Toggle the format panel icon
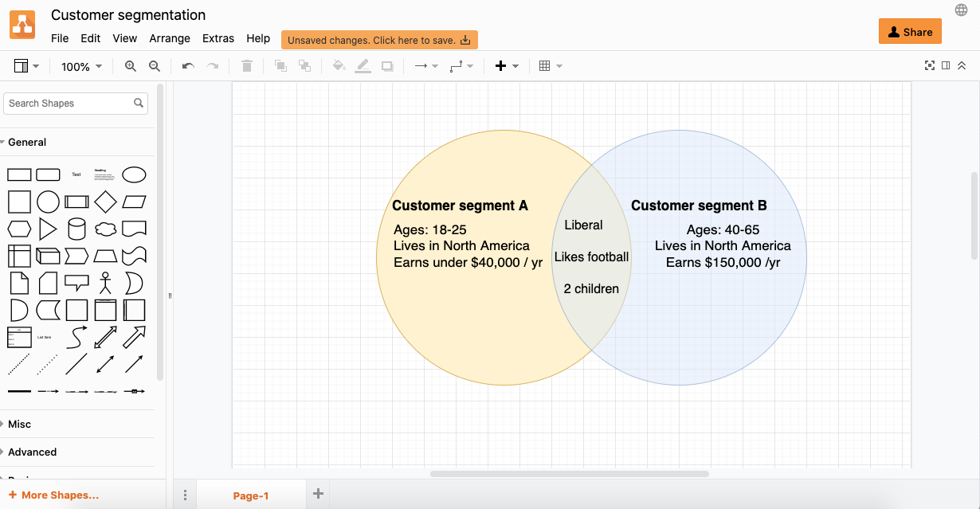 pyautogui.click(x=946, y=65)
